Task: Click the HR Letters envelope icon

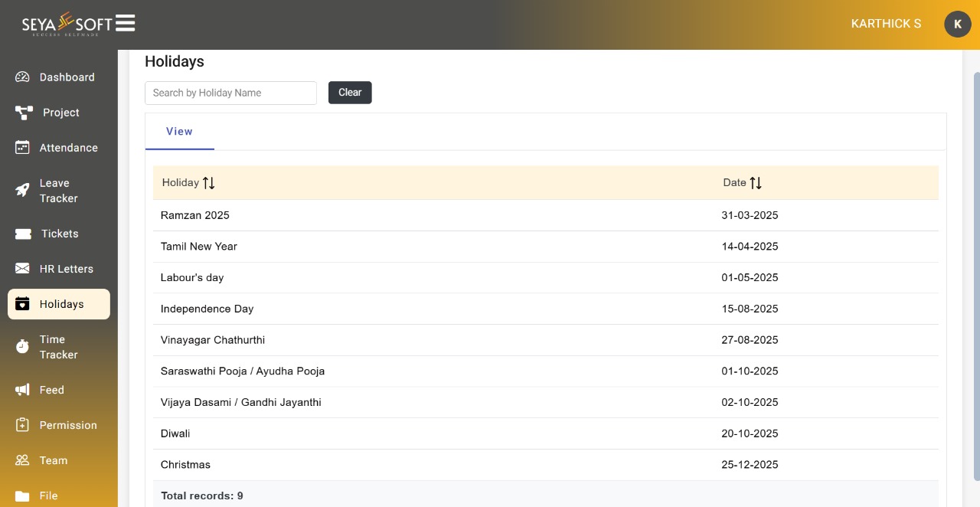Action: pos(22,269)
